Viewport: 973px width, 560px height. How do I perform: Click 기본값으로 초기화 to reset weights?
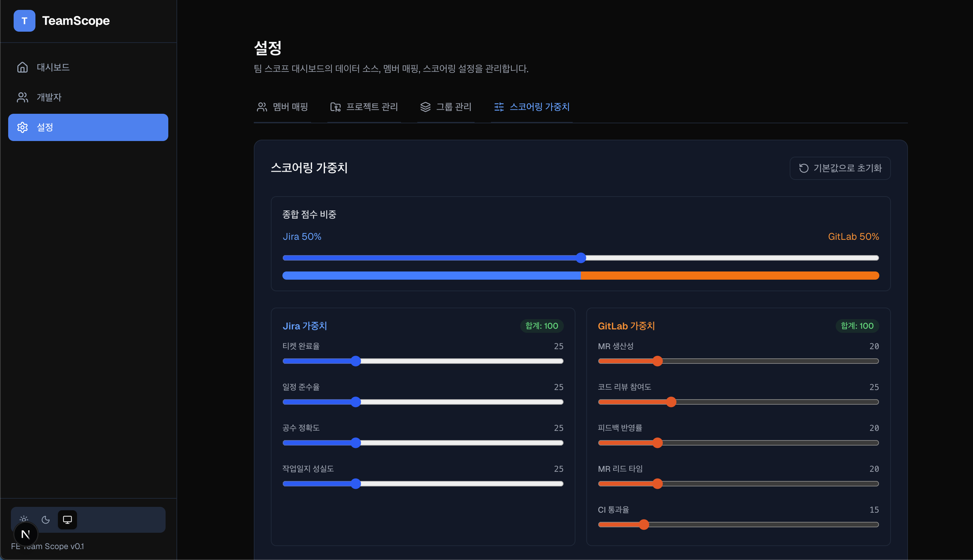839,168
